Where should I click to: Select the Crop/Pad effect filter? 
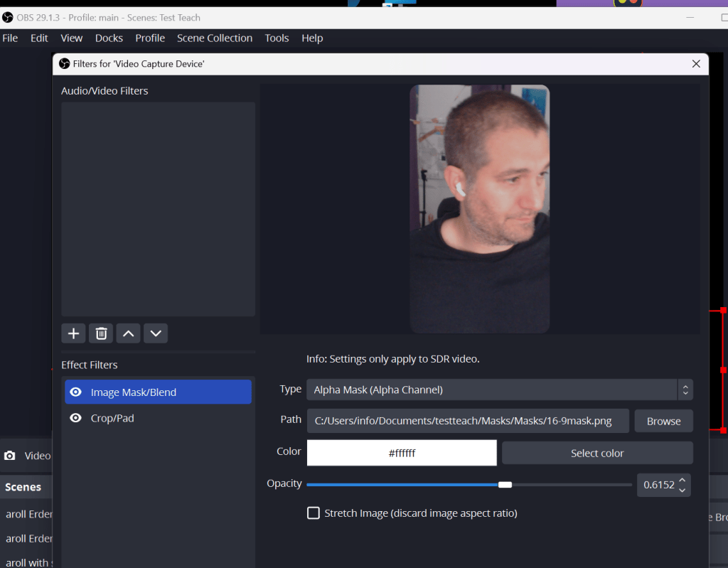click(x=158, y=418)
